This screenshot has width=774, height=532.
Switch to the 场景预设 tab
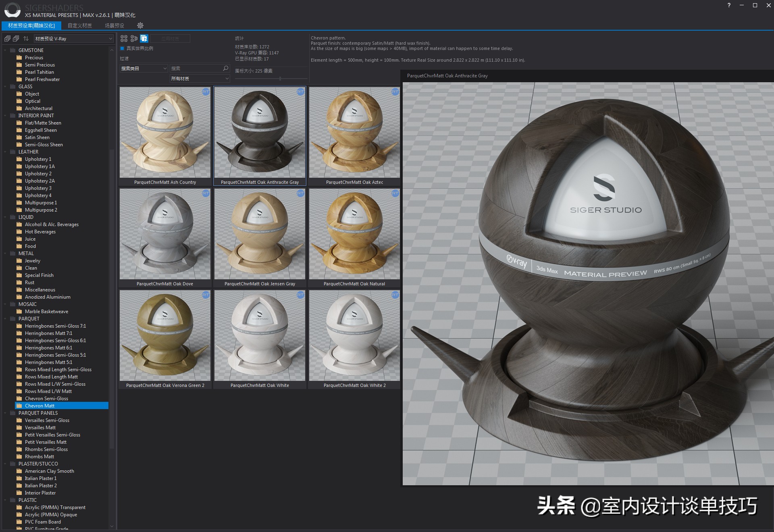pyautogui.click(x=114, y=25)
